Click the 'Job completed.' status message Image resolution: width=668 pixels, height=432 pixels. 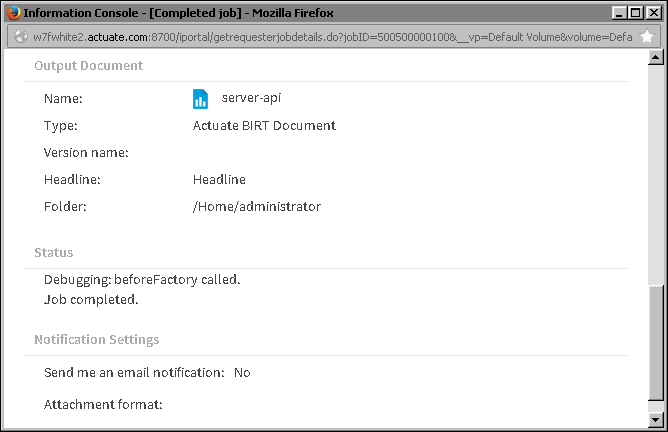(x=91, y=298)
